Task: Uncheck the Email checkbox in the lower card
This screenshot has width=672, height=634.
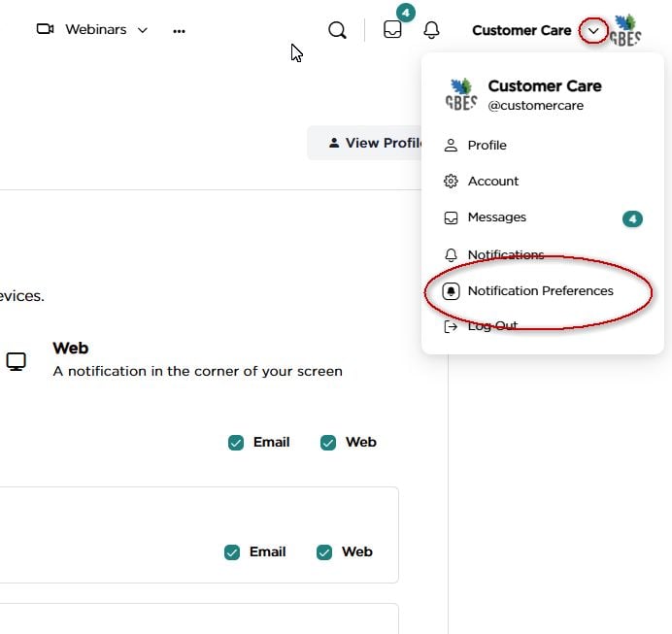Action: (232, 552)
